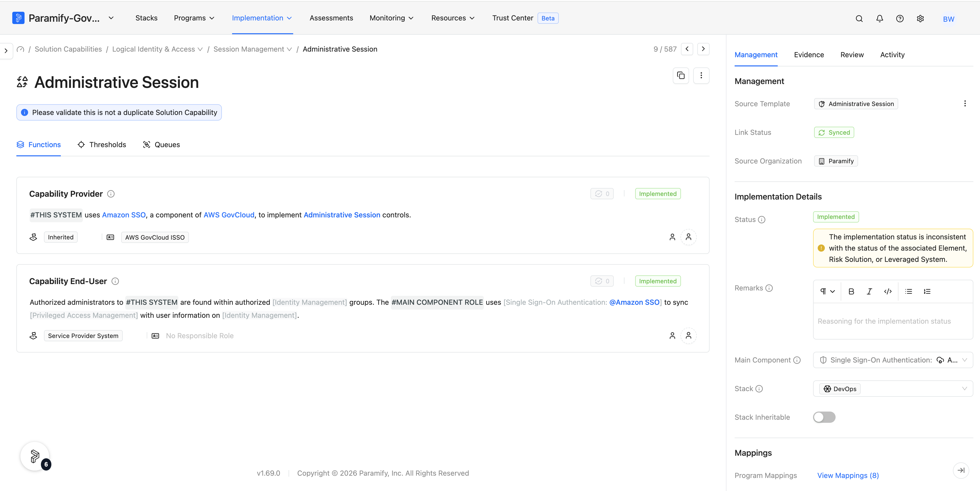Expand Implementation menu
Image resolution: width=980 pixels, height=491 pixels.
pos(262,18)
